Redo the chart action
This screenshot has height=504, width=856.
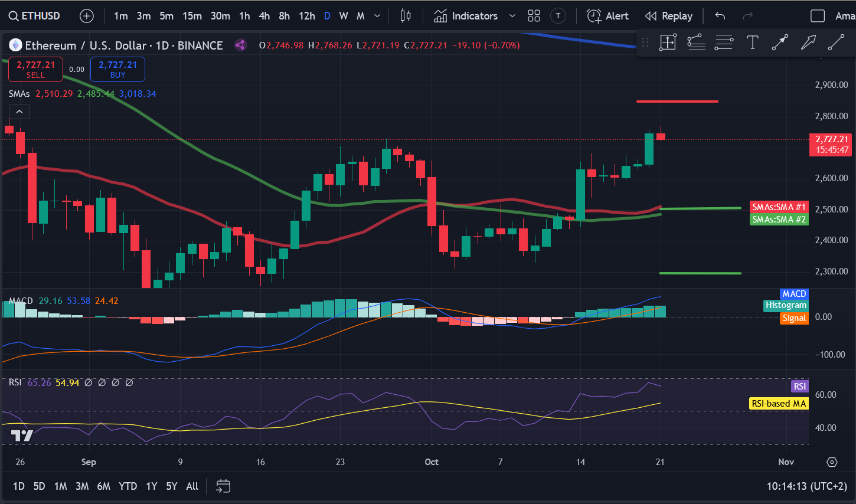coord(747,16)
